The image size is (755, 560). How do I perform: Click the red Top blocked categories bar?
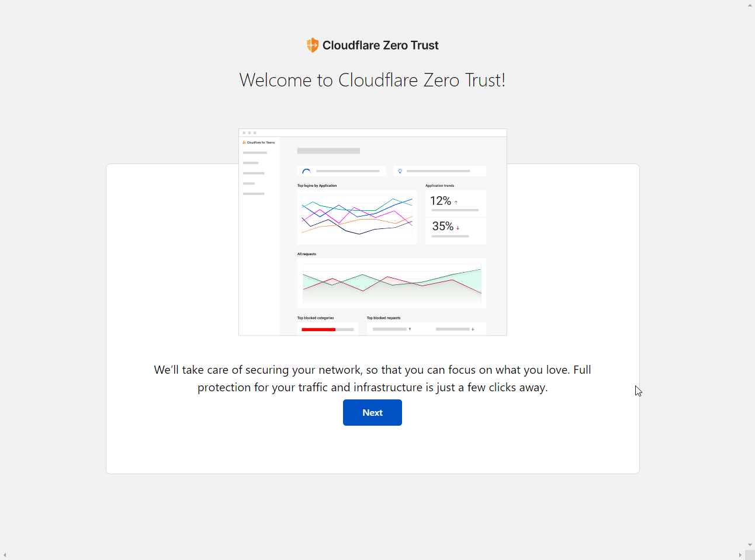(x=318, y=329)
